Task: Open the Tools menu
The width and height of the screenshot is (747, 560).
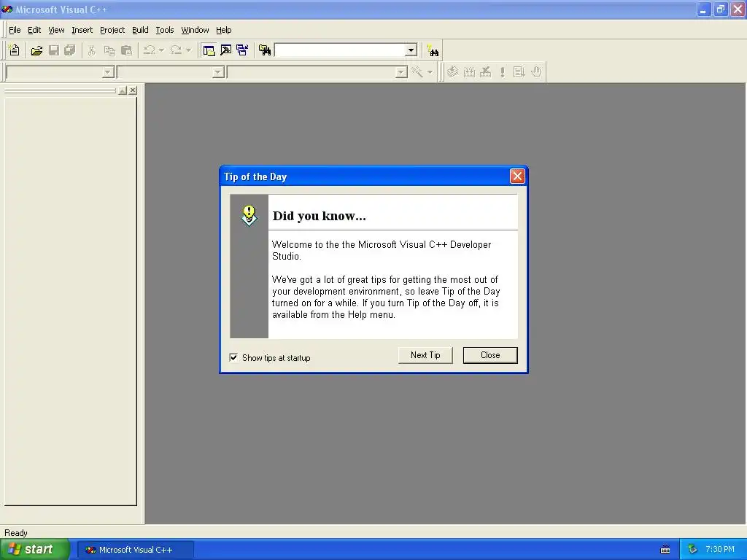Action: click(165, 30)
